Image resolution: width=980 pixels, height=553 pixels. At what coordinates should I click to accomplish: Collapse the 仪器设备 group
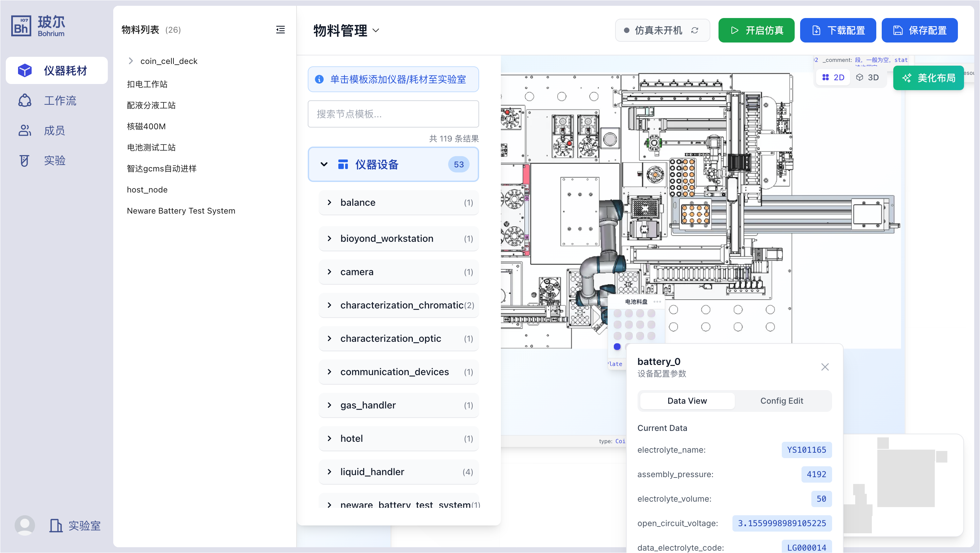point(324,164)
